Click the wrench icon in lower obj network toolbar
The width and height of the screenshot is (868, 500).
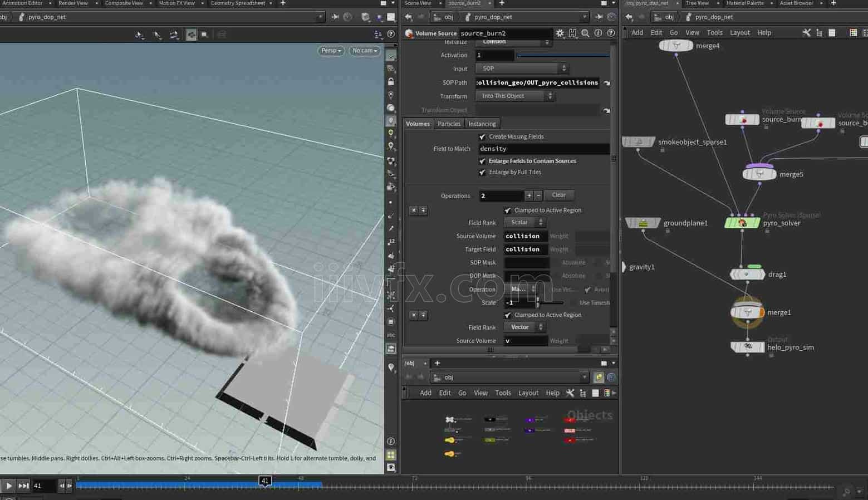[x=570, y=393]
